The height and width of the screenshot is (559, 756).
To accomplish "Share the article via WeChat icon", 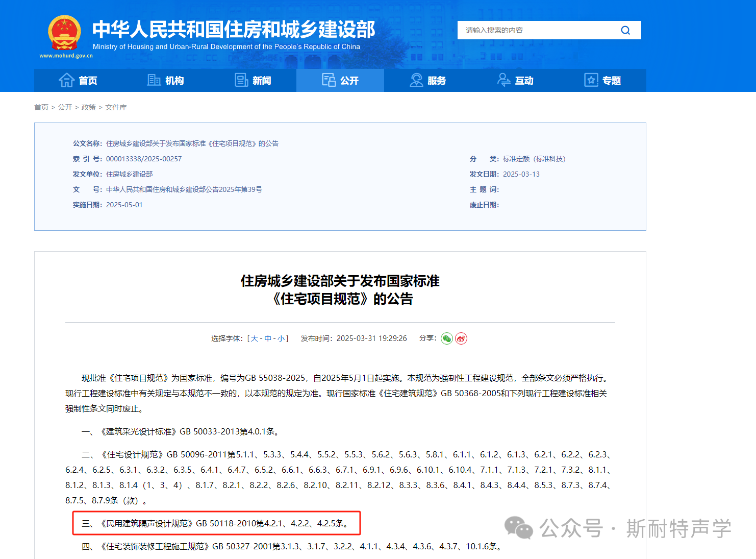I will [x=447, y=338].
